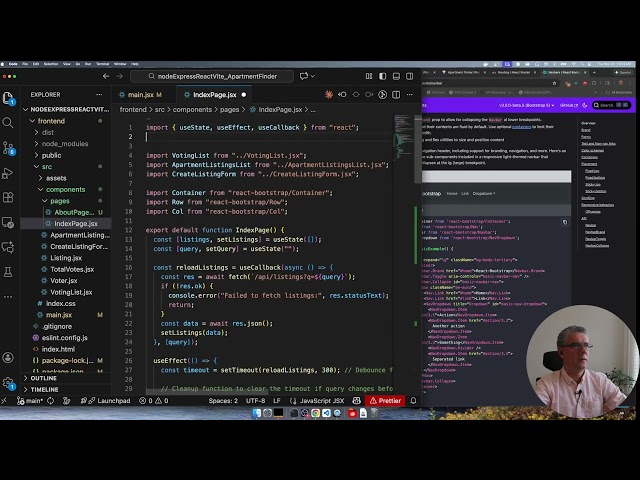This screenshot has height=480, width=640.
Task: Click Launchpad in the status bar
Action: click(x=106, y=401)
